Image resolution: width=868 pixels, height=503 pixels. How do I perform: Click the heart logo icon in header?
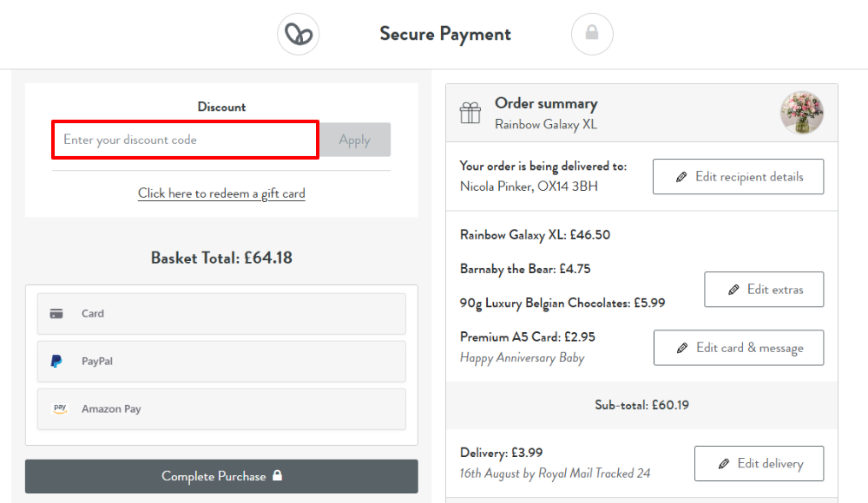pyautogui.click(x=299, y=35)
